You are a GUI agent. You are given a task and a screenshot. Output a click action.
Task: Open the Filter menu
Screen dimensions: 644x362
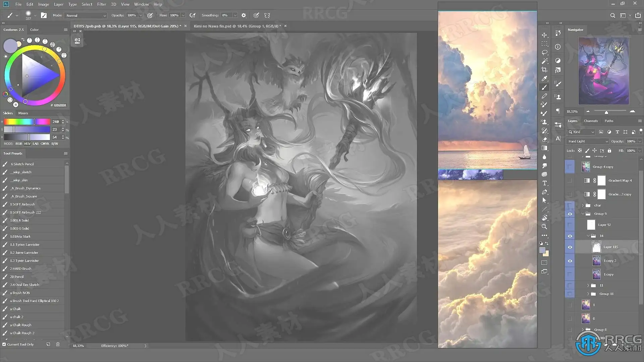point(101,4)
